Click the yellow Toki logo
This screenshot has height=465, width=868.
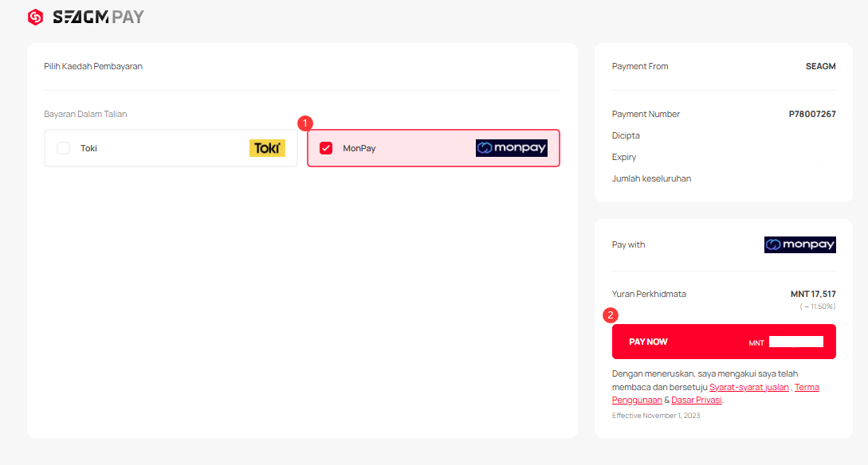pos(267,148)
